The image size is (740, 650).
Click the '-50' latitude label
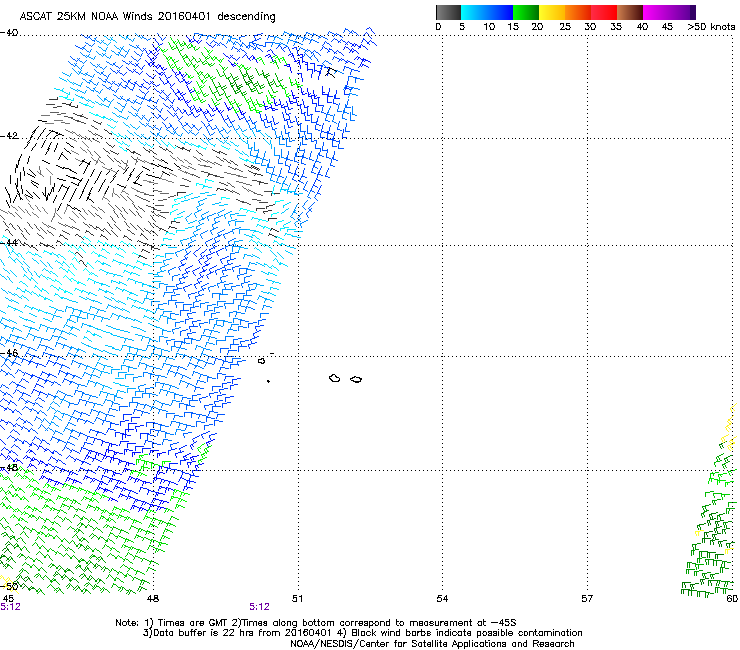click(9, 587)
